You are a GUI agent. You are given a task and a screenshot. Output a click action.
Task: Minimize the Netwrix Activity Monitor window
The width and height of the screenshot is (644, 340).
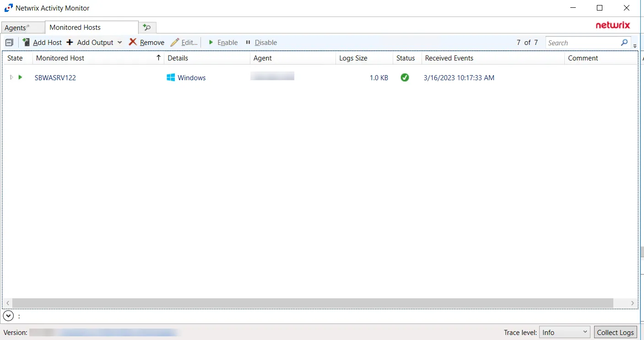[x=573, y=8]
